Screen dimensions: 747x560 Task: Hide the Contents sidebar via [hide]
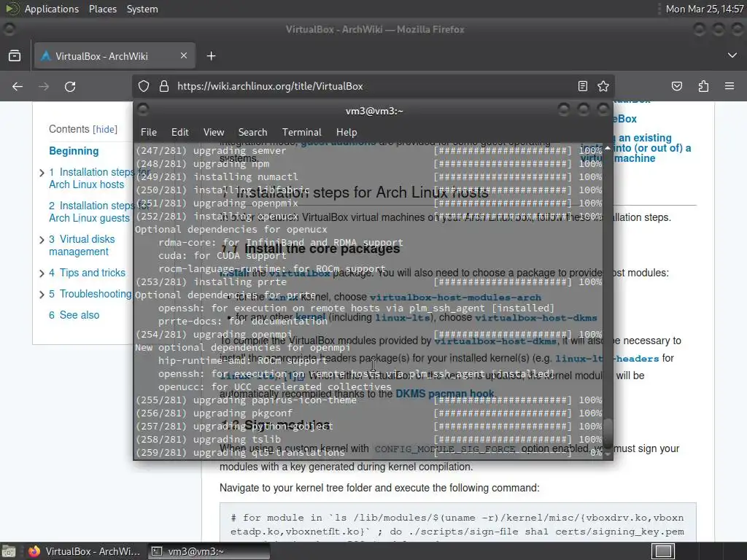(105, 130)
